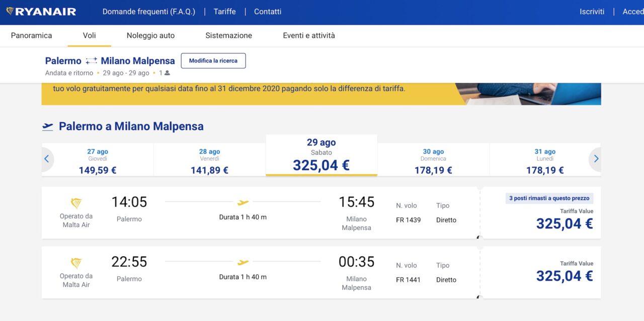644x321 pixels.
Task: Click Malta Air harp logo on 14:05 flight
Action: coord(76,203)
